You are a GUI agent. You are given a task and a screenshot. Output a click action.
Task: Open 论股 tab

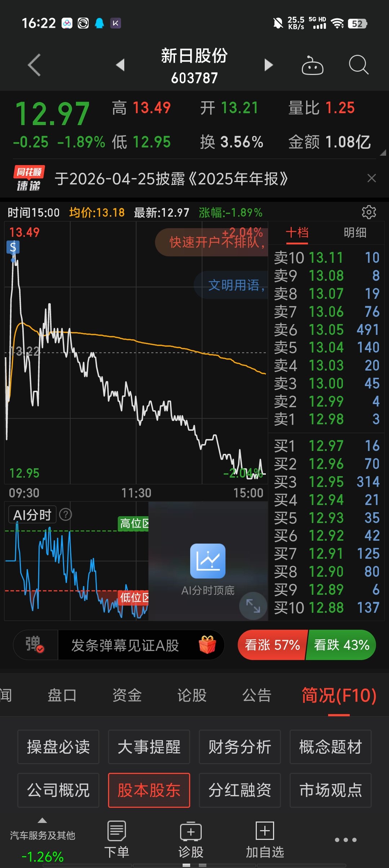[192, 695]
